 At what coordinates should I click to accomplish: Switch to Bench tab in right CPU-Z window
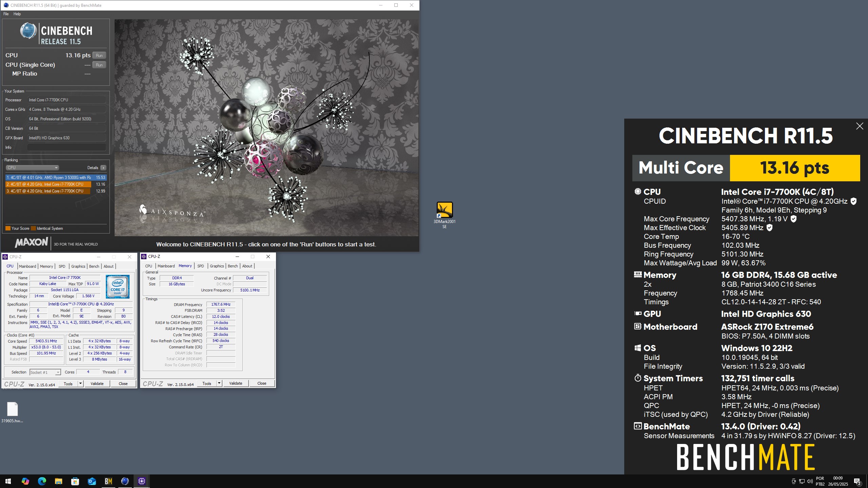pyautogui.click(x=233, y=266)
